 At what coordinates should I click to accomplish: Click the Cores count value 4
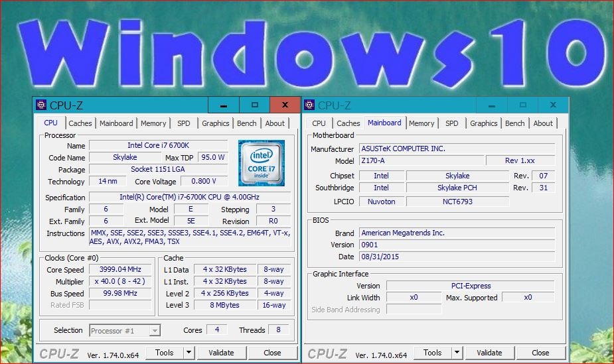(217, 330)
